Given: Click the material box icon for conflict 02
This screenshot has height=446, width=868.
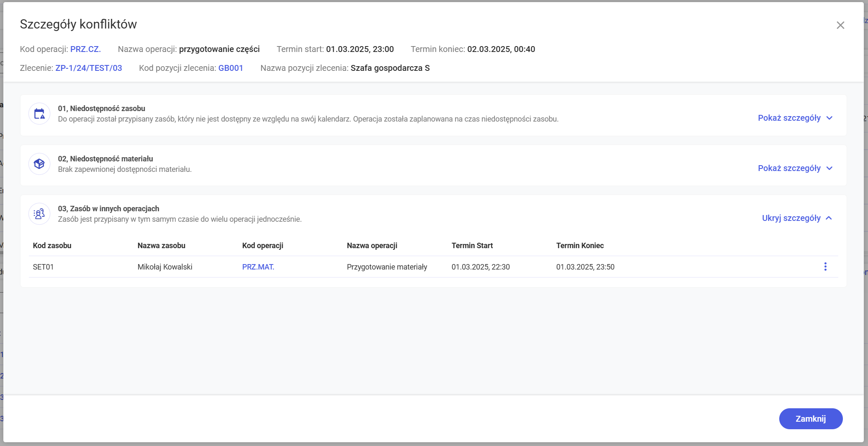Looking at the screenshot, I should [39, 164].
